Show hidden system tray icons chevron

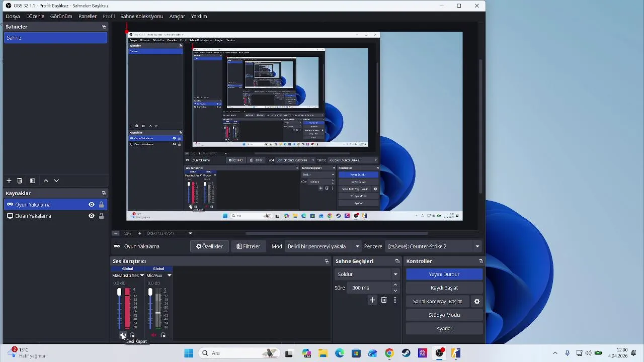click(x=555, y=353)
